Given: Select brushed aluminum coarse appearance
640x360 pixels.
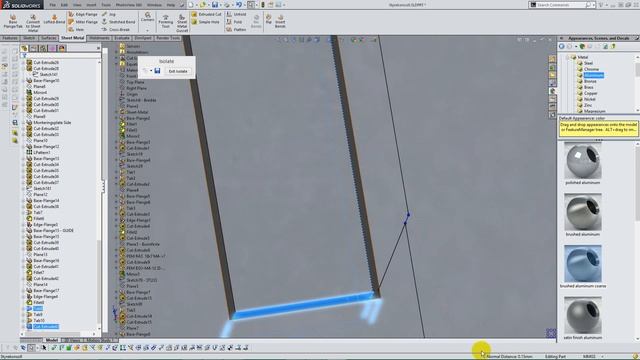Looking at the screenshot, I should (x=582, y=264).
